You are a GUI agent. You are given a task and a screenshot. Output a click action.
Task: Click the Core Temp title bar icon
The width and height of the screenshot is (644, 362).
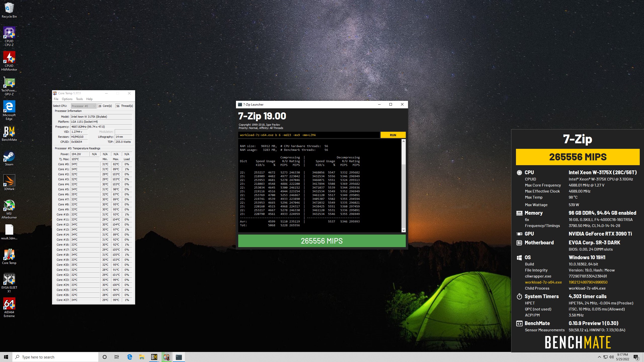[55, 93]
